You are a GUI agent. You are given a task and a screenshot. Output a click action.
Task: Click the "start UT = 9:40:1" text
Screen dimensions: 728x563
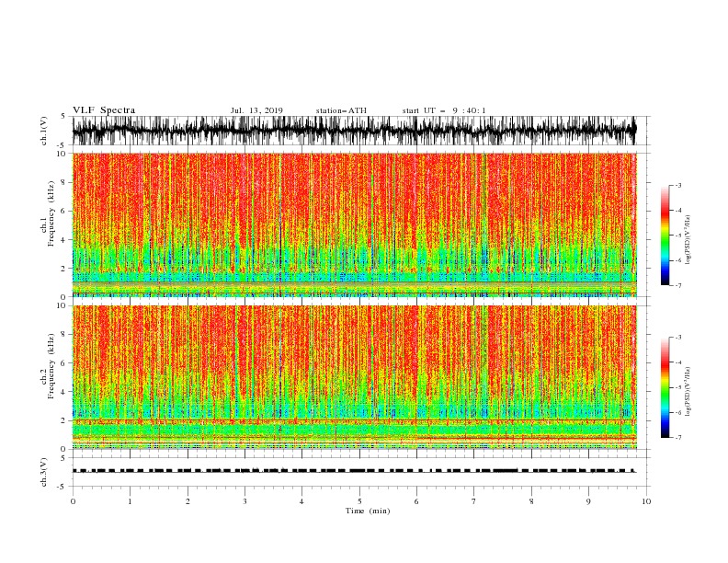pyautogui.click(x=444, y=110)
